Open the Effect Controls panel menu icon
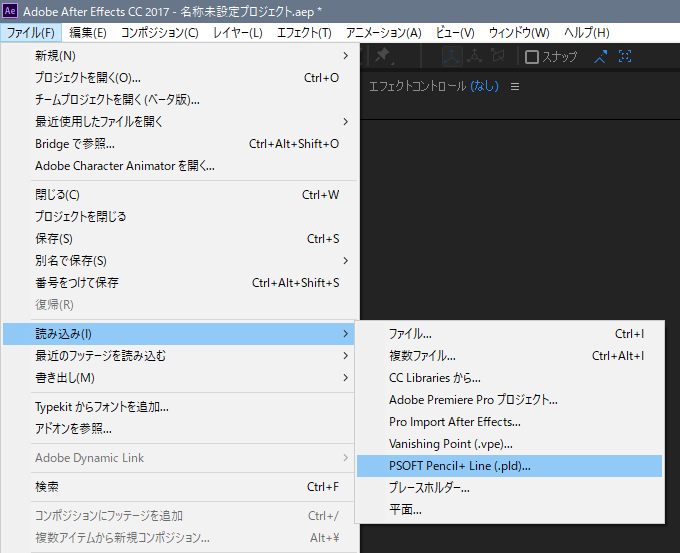680x553 pixels. coord(515,87)
